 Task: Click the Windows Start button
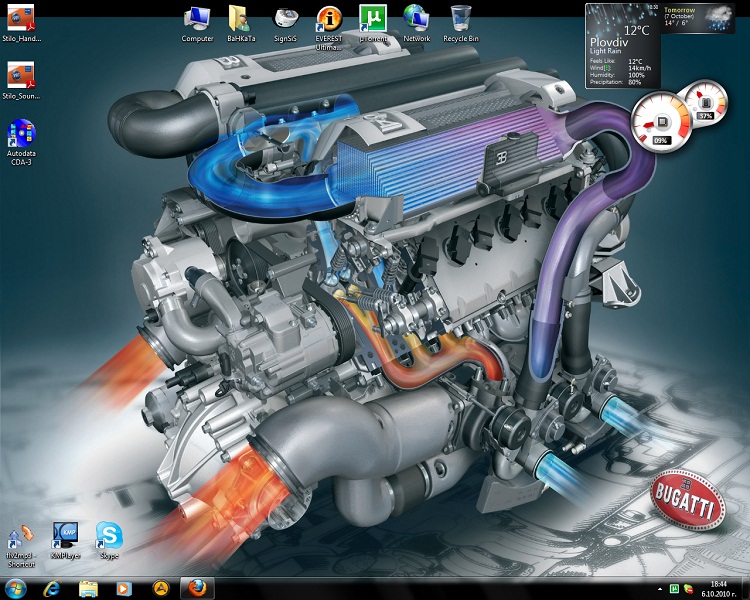tap(17, 588)
